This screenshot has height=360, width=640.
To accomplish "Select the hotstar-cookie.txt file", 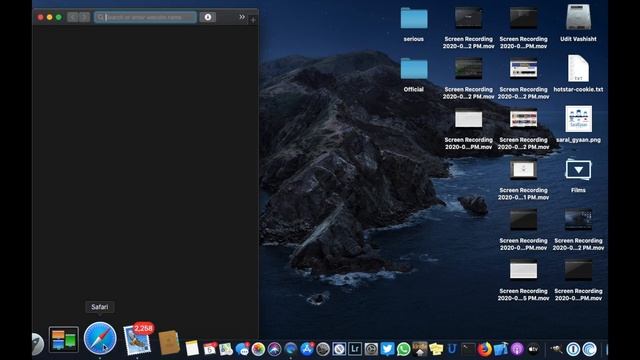I will click(578, 68).
